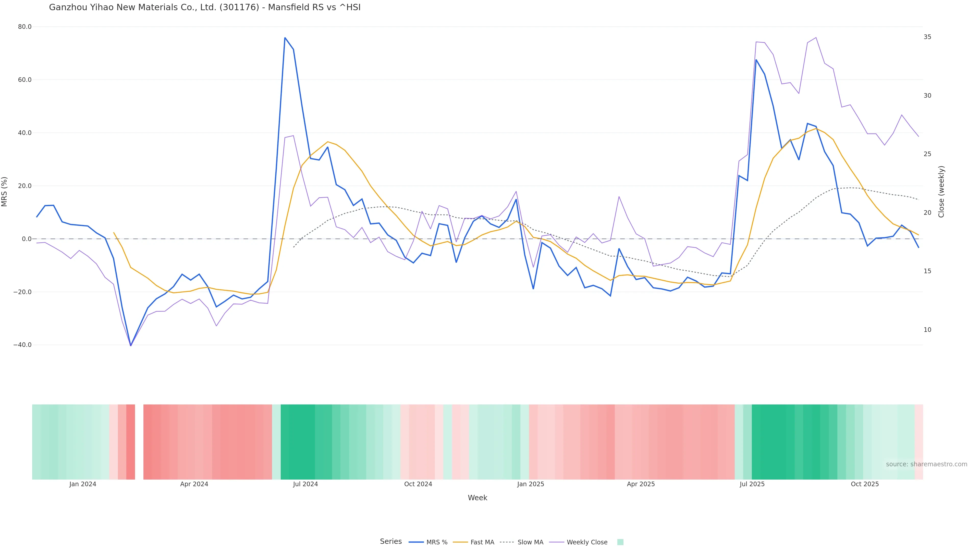980x551 pixels.
Task: Click the 80.0 left axis tick label
Action: tap(25, 27)
